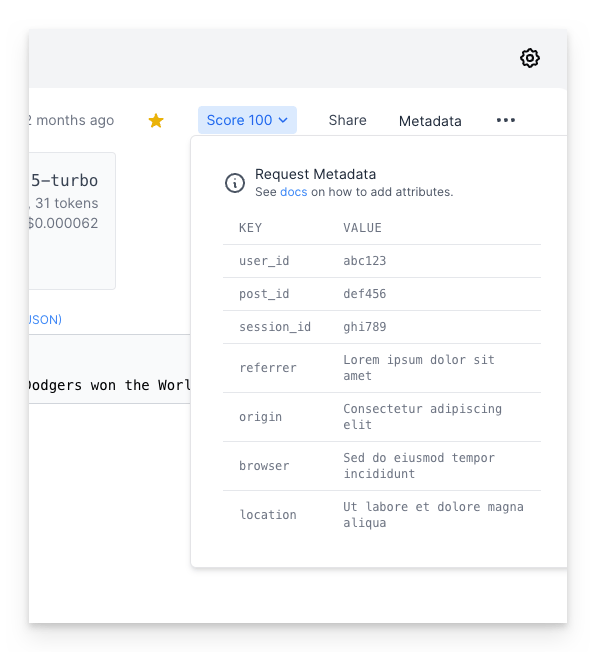Select the abc123 value
The width and height of the screenshot is (596, 652).
[x=364, y=261]
